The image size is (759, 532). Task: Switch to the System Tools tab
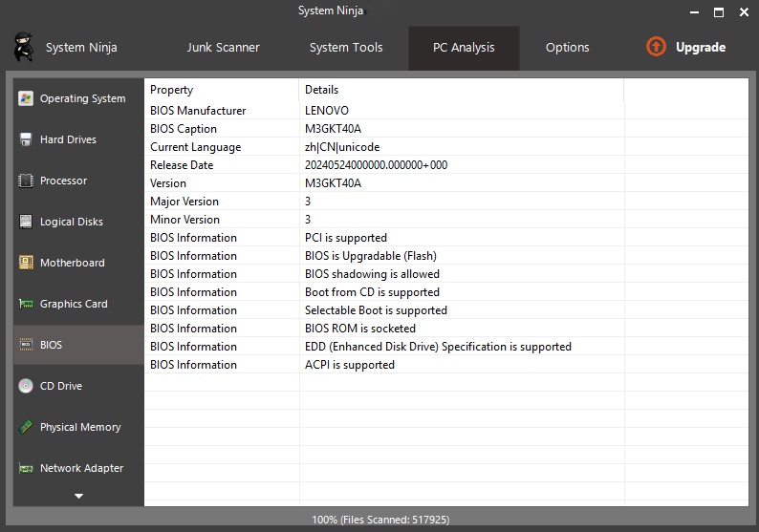346,48
